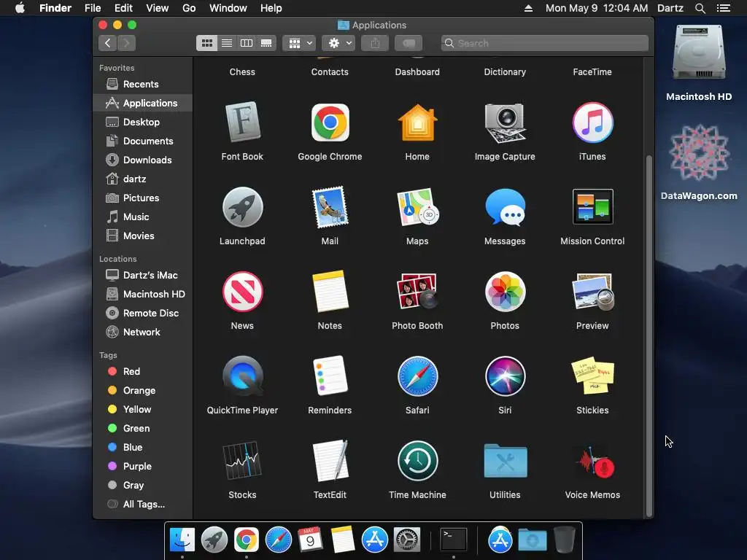Viewport: 747px width, 560px height.
Task: Open the Go menu
Action: tap(189, 8)
